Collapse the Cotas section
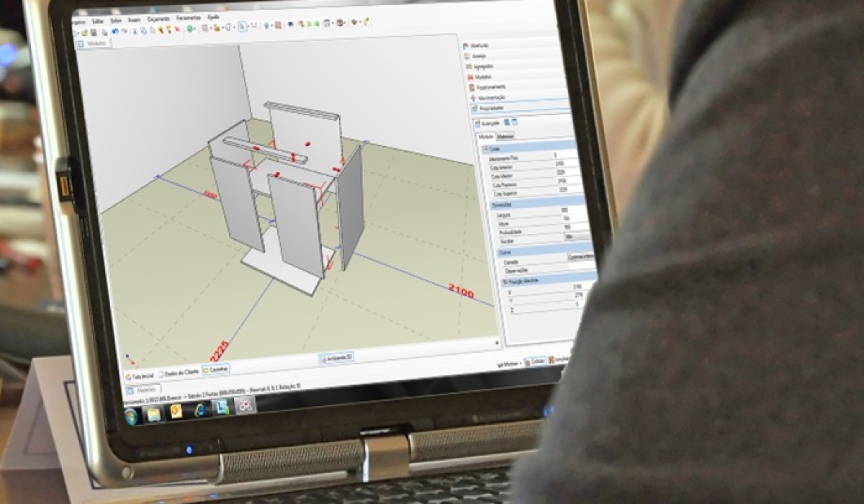The image size is (864, 504). 485,149
